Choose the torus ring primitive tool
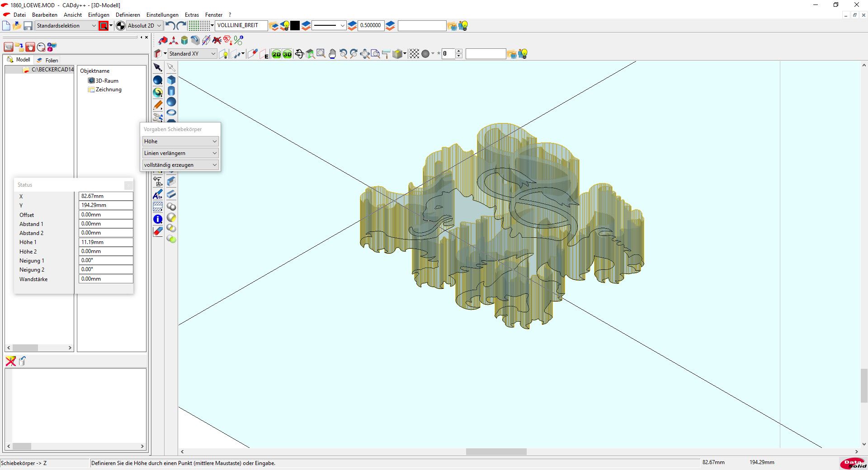The image size is (868, 470). click(x=171, y=113)
